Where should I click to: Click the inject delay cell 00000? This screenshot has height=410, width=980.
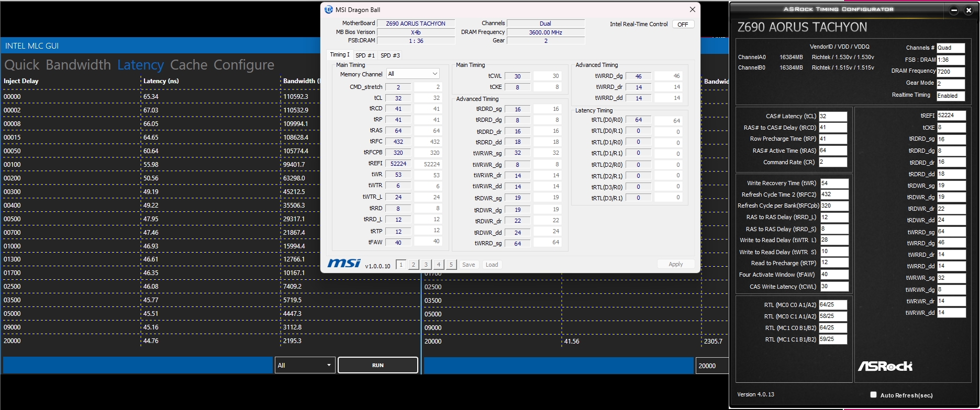12,97
